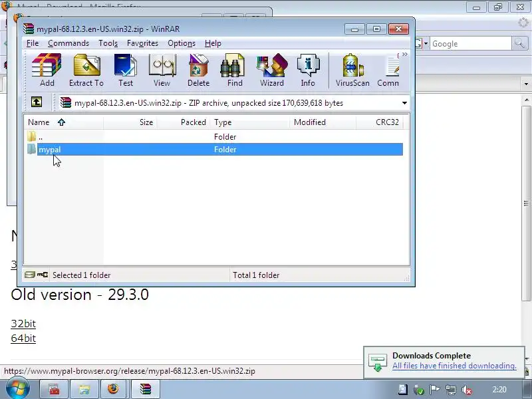
Task: Click the network tray icon
Action: [451, 390]
